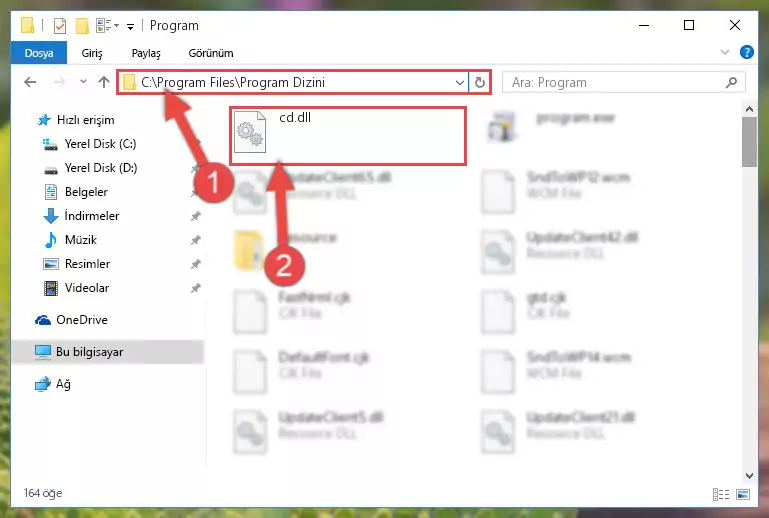
Task: Unpin Videolar using its pin icon
Action: [x=196, y=288]
